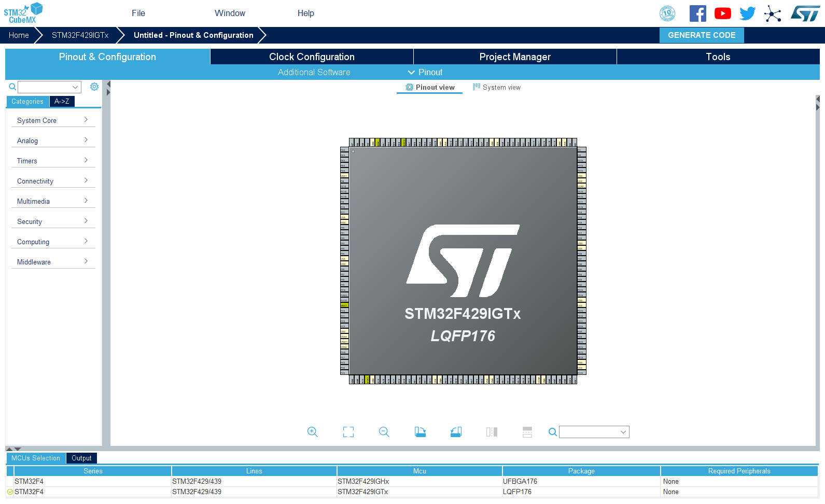The height and width of the screenshot is (504, 825).
Task: Sort by the Required Peripherals header
Action: [739, 471]
